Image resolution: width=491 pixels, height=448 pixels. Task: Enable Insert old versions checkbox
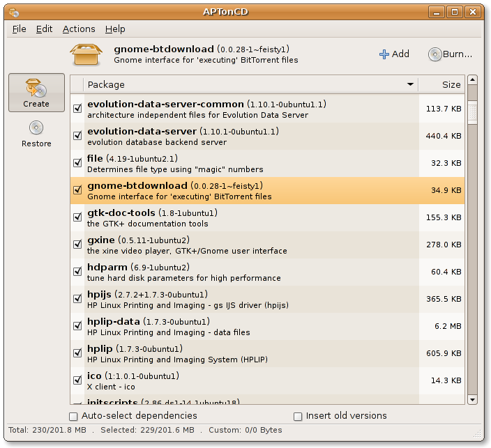click(298, 417)
